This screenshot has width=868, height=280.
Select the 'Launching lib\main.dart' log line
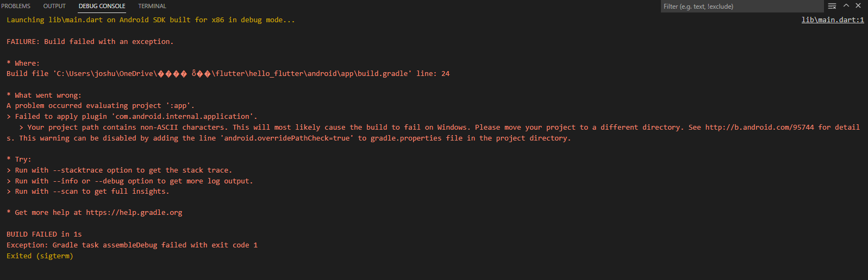tap(151, 20)
